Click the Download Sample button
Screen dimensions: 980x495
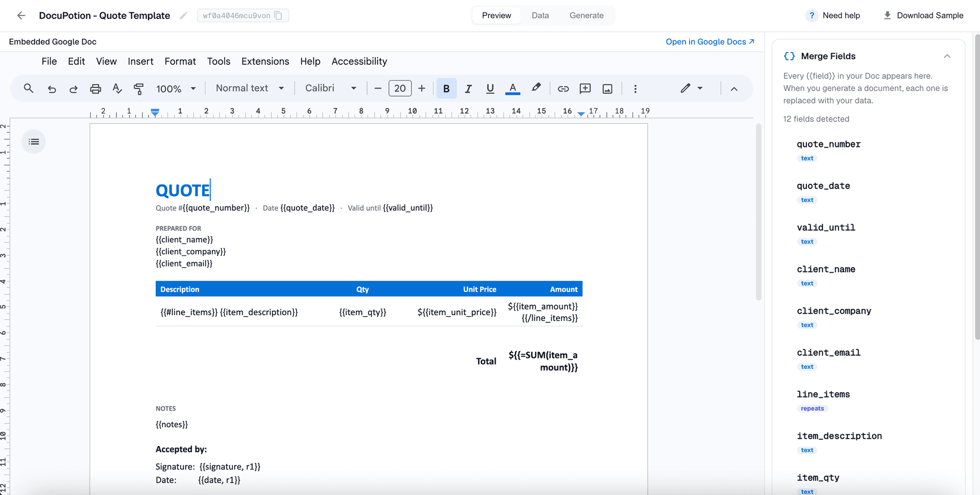coord(923,15)
